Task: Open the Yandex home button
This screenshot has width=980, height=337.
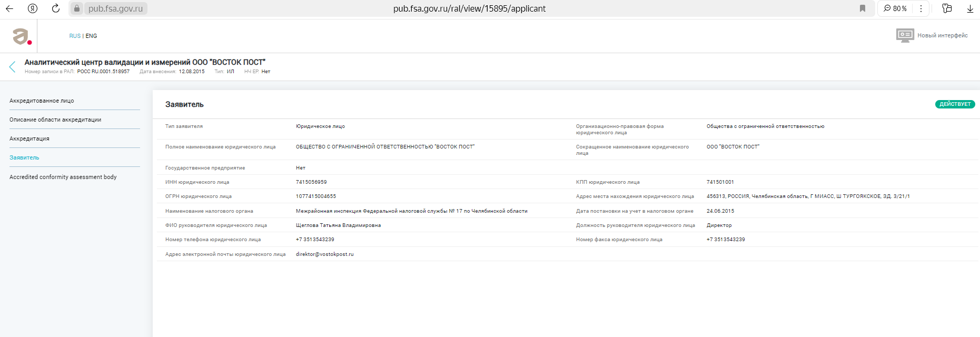Action: (33, 8)
